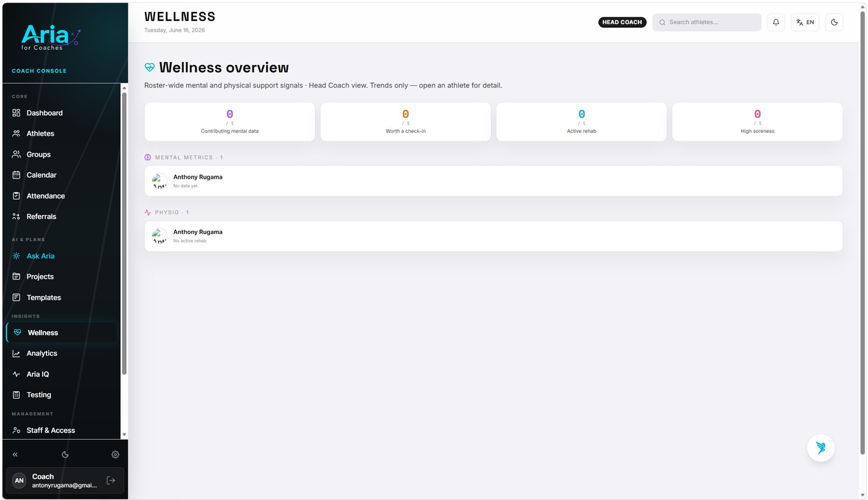Open Anthony Rugama's Mental Metrics row

(x=494, y=181)
